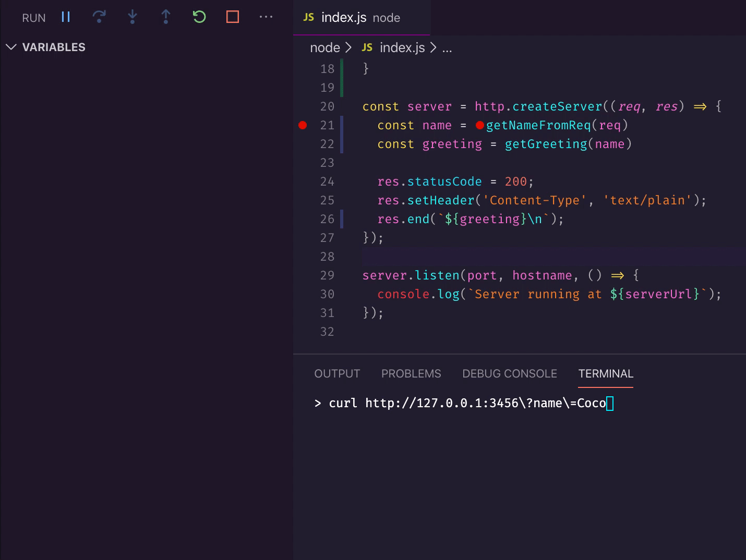
Task: Click the Step Into debug icon
Action: pyautogui.click(x=133, y=17)
